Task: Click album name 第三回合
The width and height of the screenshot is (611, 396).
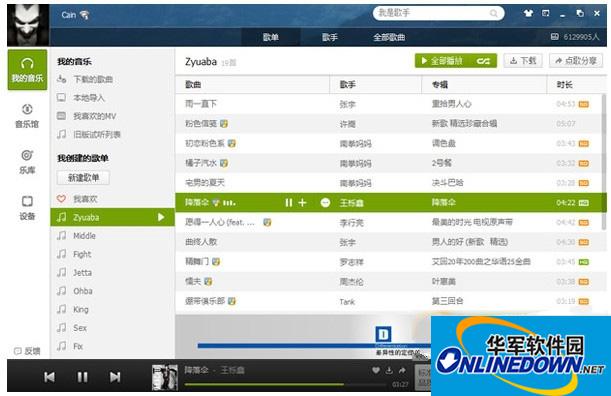Action: tap(447, 301)
